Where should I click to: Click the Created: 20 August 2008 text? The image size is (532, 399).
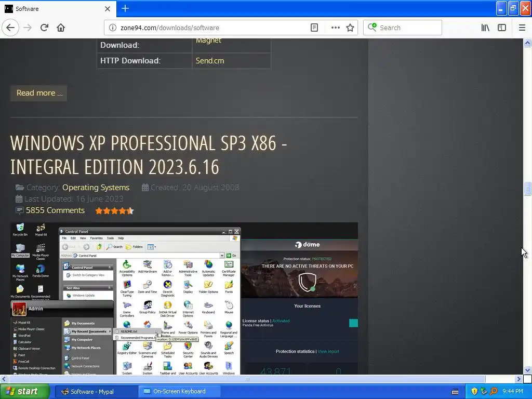[195, 187]
